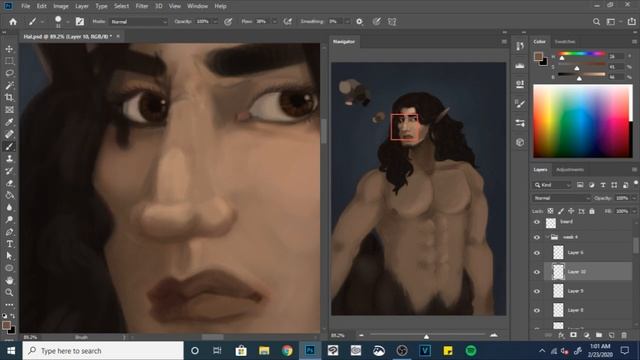Click Navigator red view box thumbnail

(x=404, y=127)
